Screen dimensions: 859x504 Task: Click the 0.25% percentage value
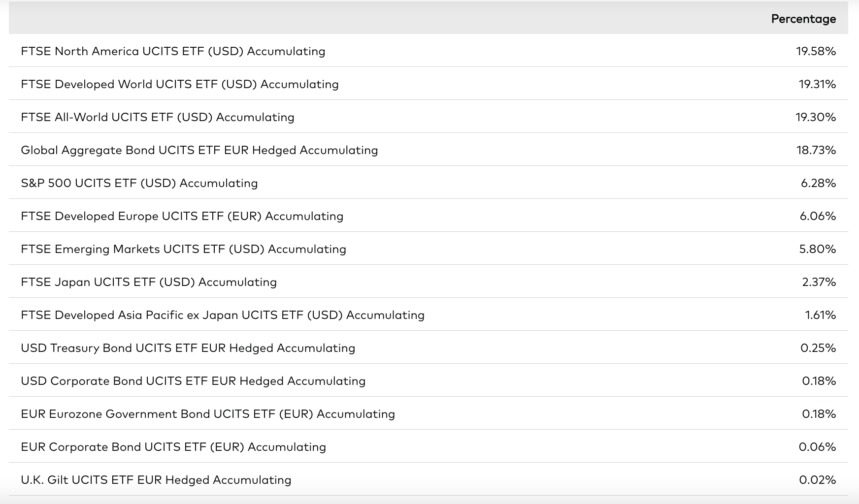coord(818,348)
